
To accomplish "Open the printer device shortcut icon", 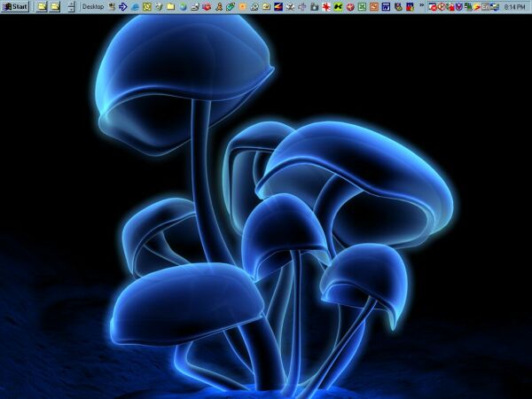I will coord(195,6).
